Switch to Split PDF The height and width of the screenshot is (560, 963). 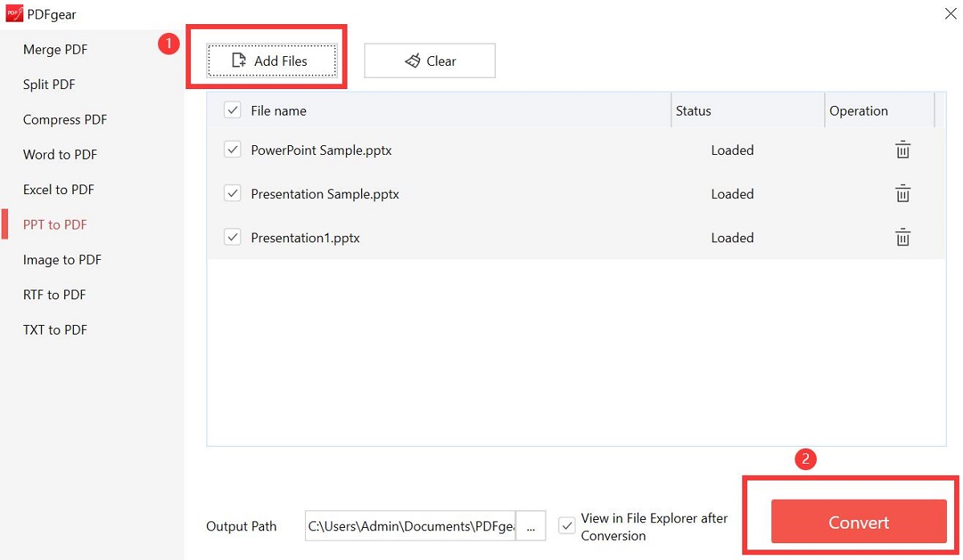point(49,84)
